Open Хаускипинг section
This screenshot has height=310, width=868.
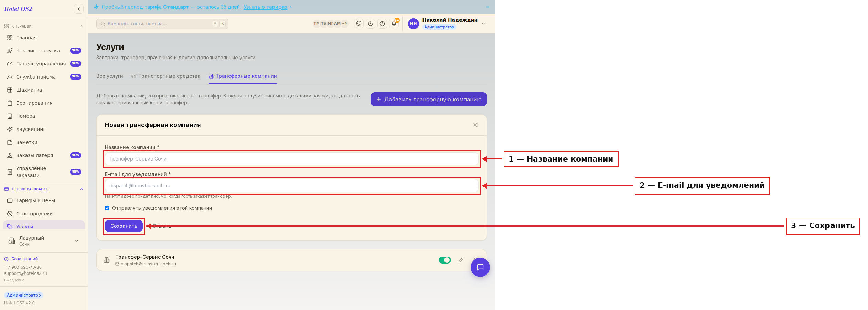44,129
